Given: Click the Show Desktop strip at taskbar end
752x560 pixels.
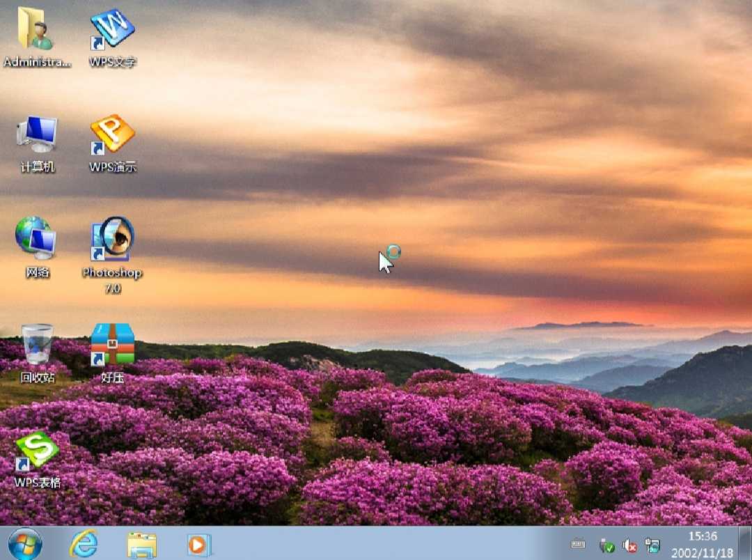Looking at the screenshot, I should [746, 543].
